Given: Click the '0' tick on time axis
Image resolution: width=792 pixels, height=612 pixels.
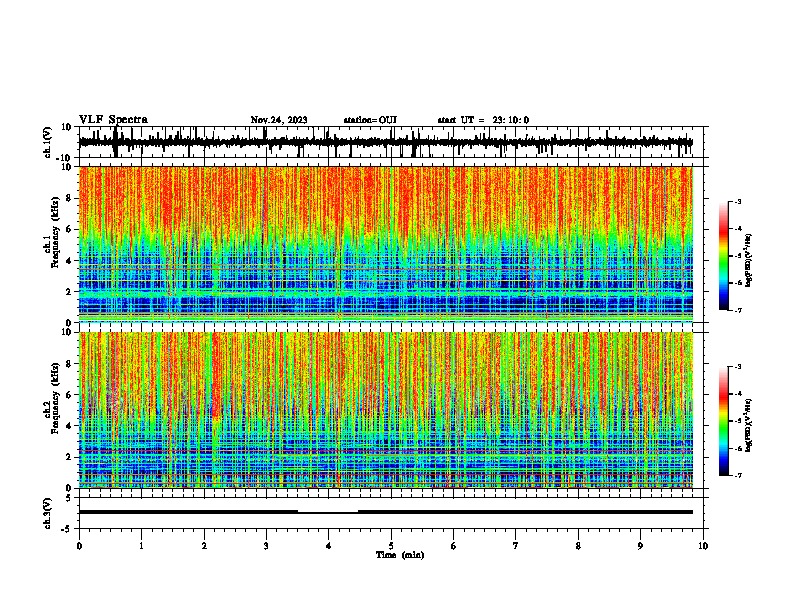Looking at the screenshot, I should 79,546.
